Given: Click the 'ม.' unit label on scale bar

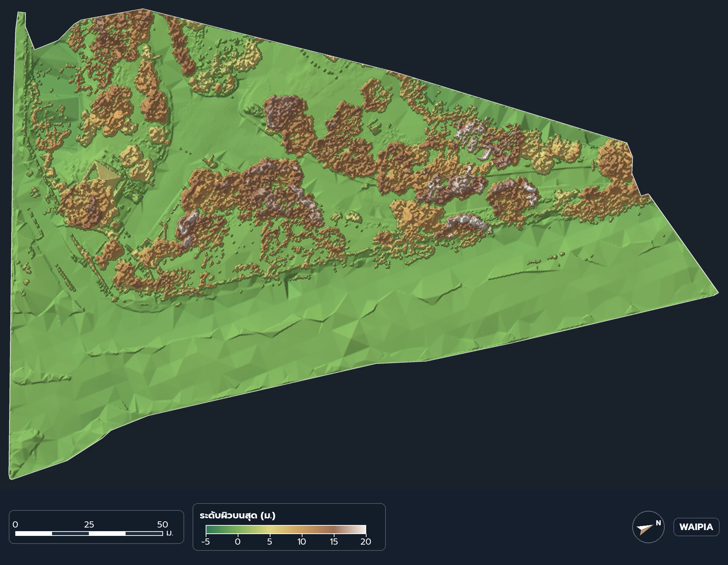Looking at the screenshot, I should click(x=170, y=534).
